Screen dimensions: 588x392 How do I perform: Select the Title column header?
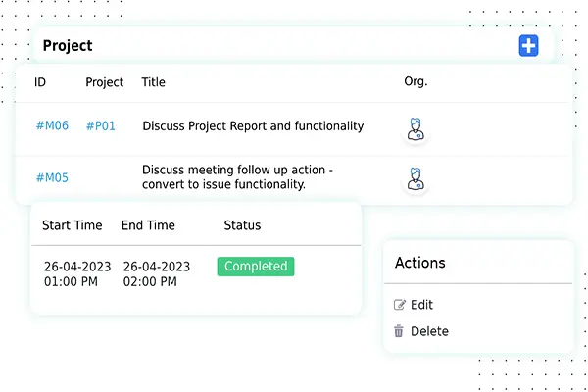(x=154, y=82)
